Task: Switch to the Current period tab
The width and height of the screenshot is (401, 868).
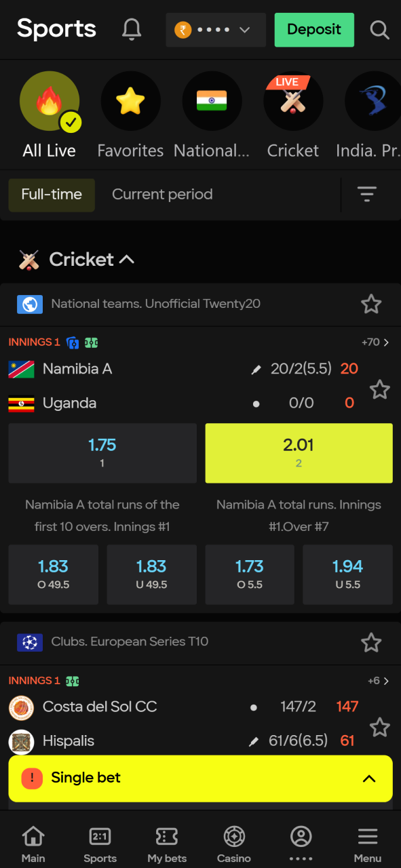Action: point(162,194)
